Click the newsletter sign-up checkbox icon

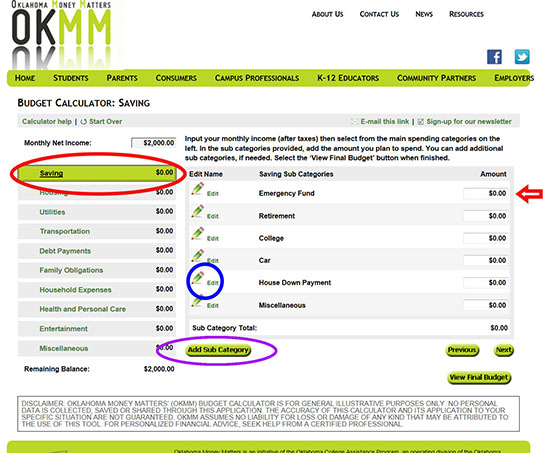coord(421,122)
